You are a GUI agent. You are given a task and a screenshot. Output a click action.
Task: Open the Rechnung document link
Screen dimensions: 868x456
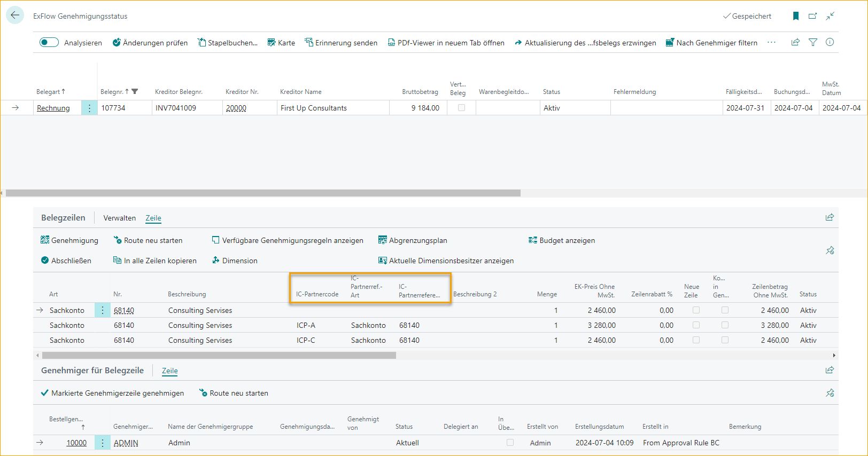(x=53, y=108)
